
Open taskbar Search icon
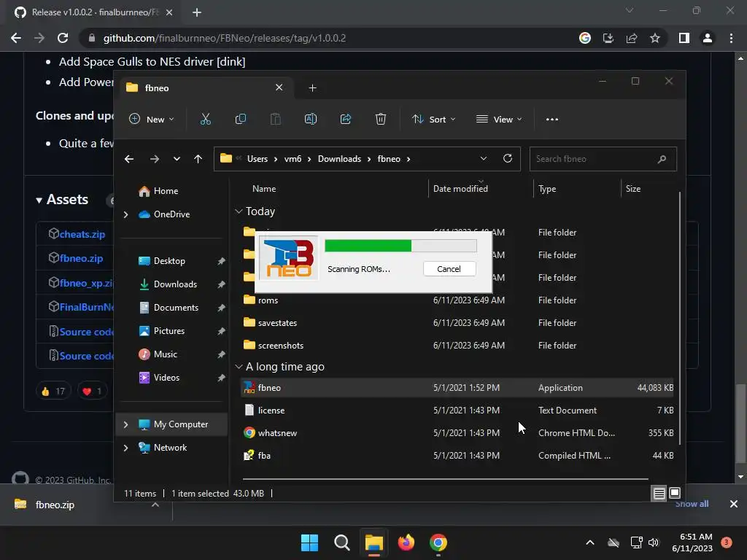(x=341, y=542)
